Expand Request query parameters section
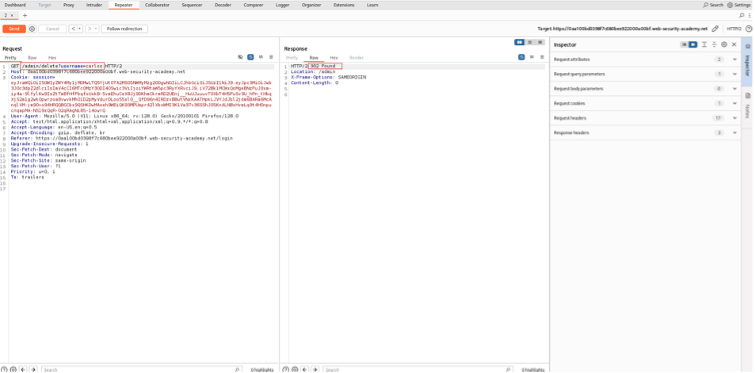755x373 pixels. (x=645, y=74)
